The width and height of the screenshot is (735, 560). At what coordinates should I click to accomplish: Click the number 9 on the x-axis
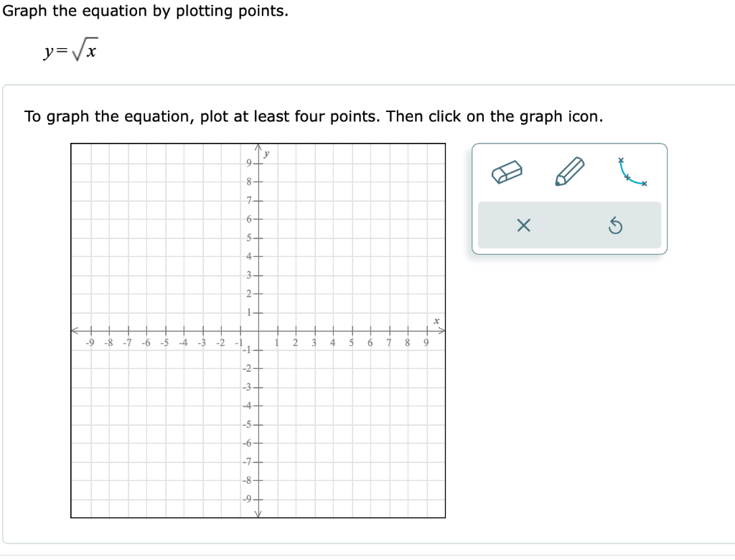425,342
